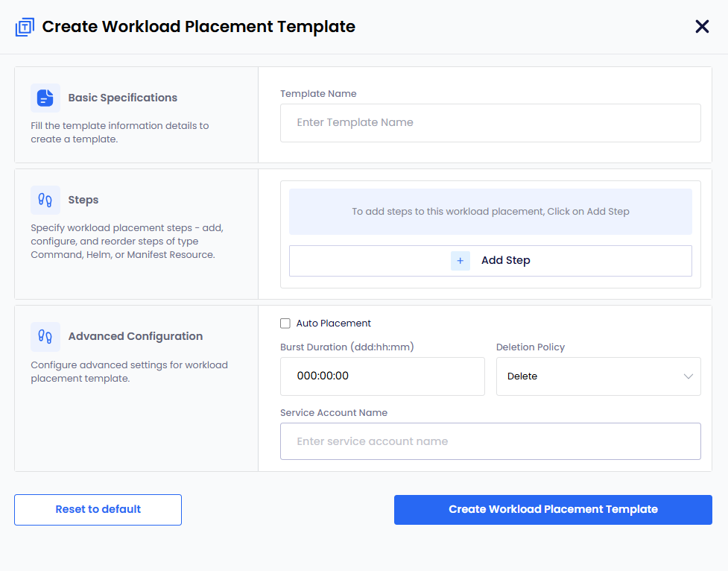Click the Add Step button label
Viewport: 728px width, 571px height.
click(x=505, y=261)
